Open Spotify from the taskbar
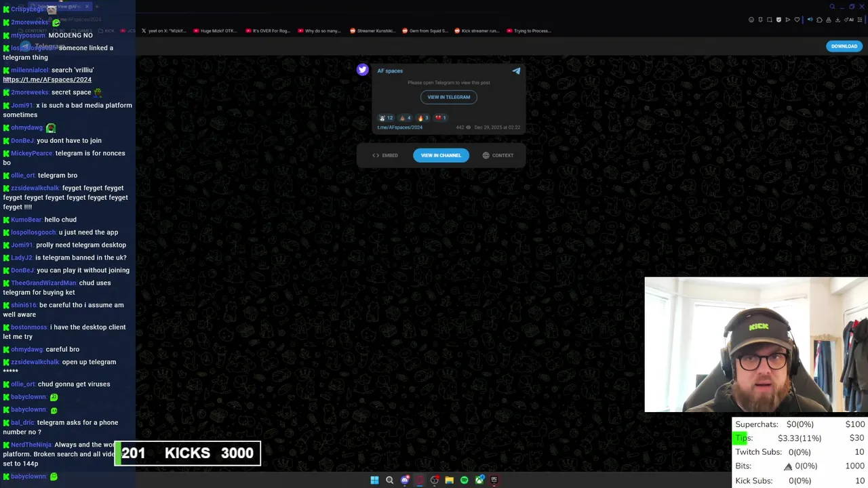868x488 pixels. point(464,480)
